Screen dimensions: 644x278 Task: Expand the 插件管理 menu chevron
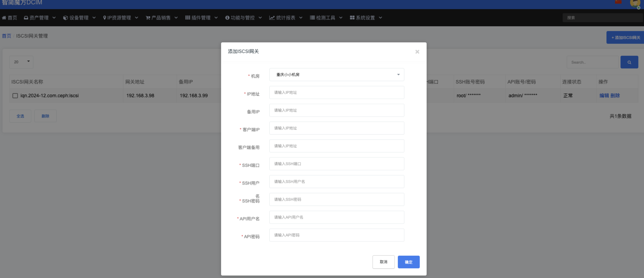tap(216, 18)
